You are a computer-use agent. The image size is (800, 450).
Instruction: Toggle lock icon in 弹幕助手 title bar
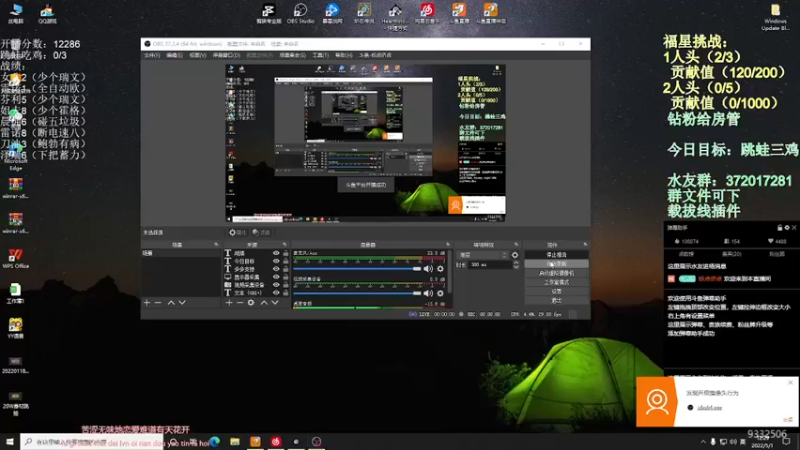[780, 228]
